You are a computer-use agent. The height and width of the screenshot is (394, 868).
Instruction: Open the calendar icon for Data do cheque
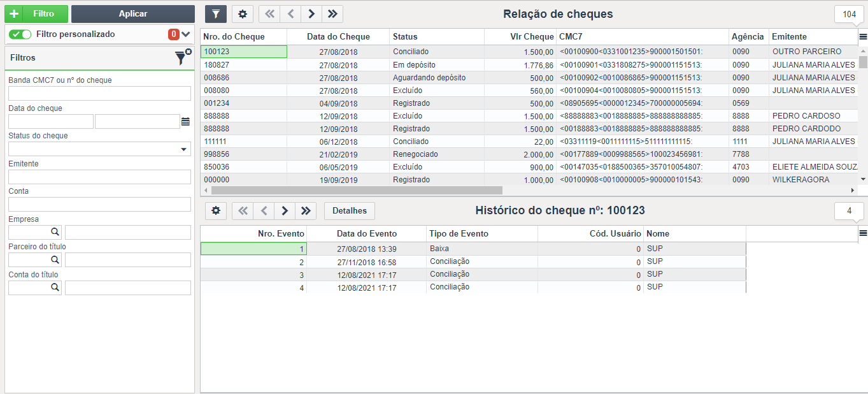click(x=186, y=121)
